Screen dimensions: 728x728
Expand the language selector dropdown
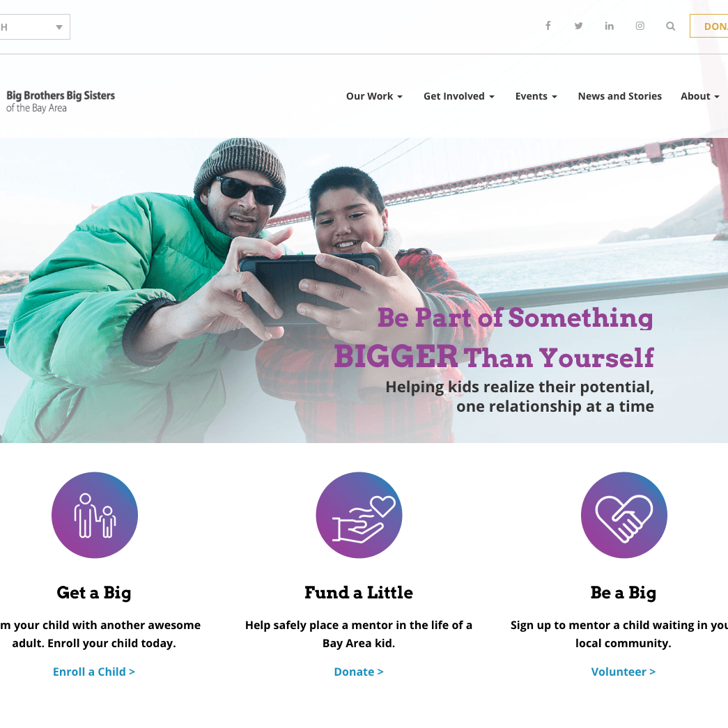[x=35, y=27]
